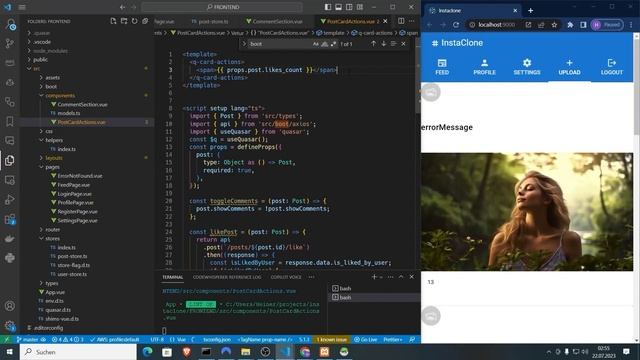Go to next match in find widget

(384, 44)
